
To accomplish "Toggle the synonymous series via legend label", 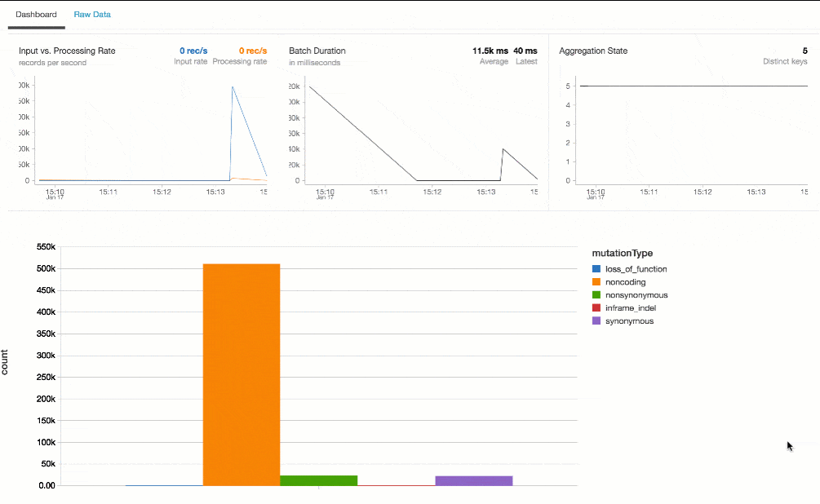I will tap(629, 321).
